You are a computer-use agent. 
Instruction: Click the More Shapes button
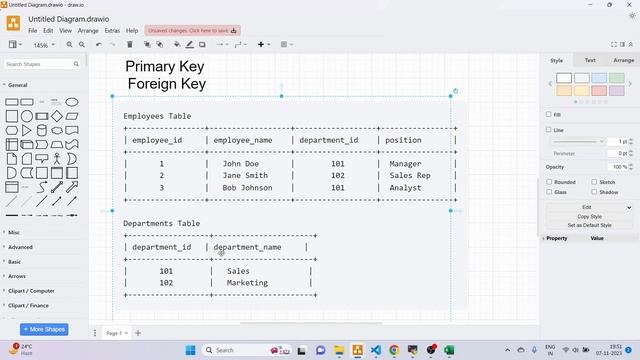pos(44,329)
